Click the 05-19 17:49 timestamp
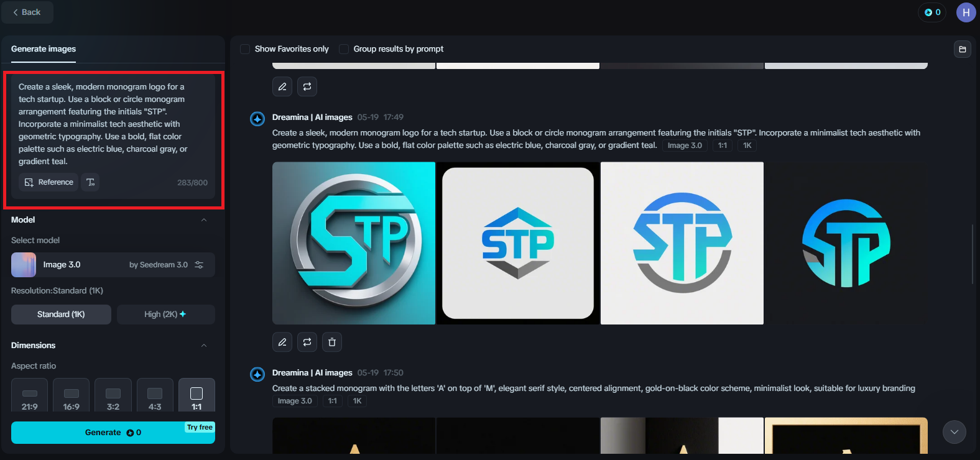980x460 pixels. 381,117
